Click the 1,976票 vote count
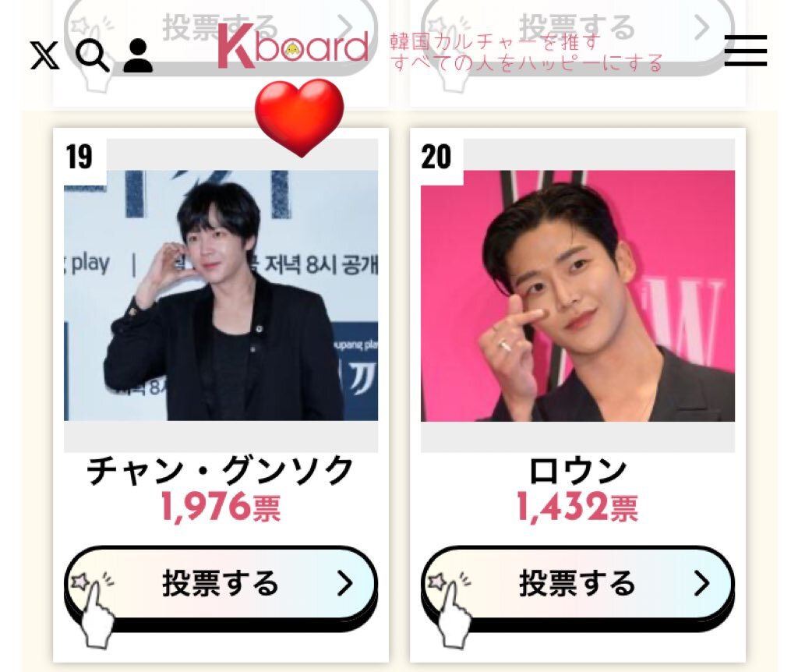798x672 pixels. tap(221, 507)
